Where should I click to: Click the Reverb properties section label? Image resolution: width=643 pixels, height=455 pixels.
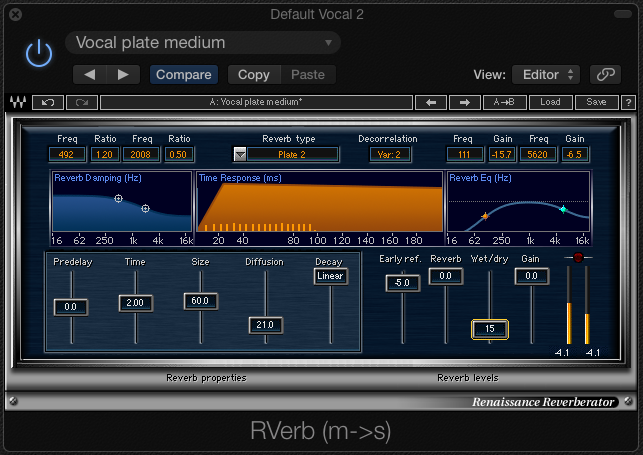[206, 378]
